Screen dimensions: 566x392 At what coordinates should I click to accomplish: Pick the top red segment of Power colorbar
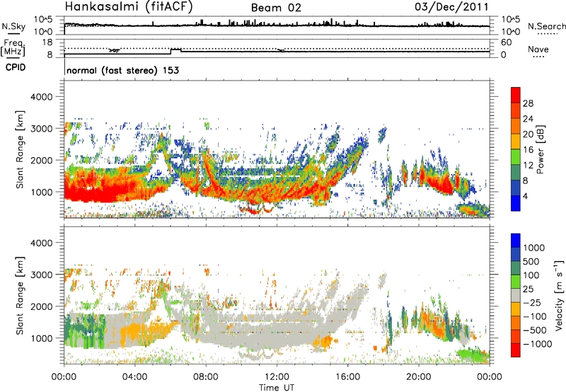pyautogui.click(x=516, y=95)
